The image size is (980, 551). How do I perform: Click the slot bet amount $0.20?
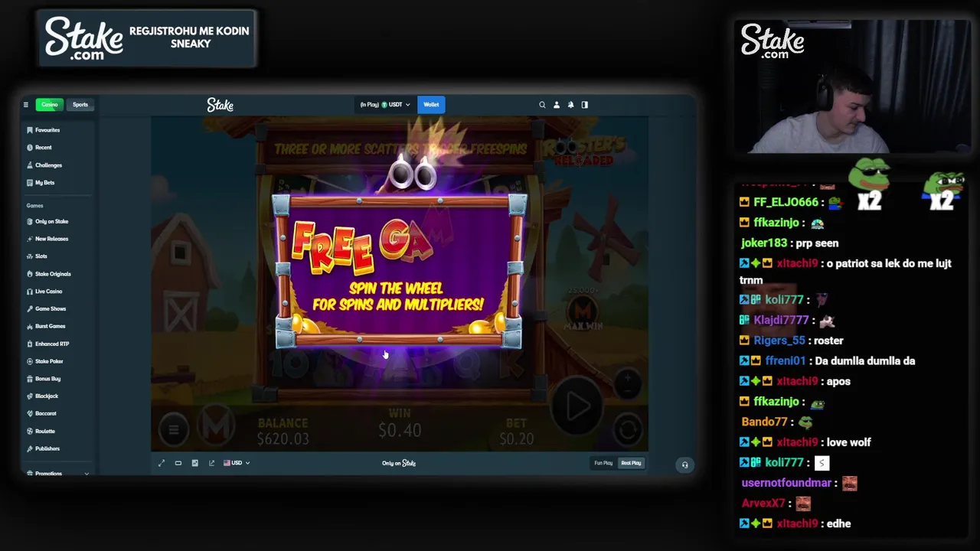click(517, 439)
